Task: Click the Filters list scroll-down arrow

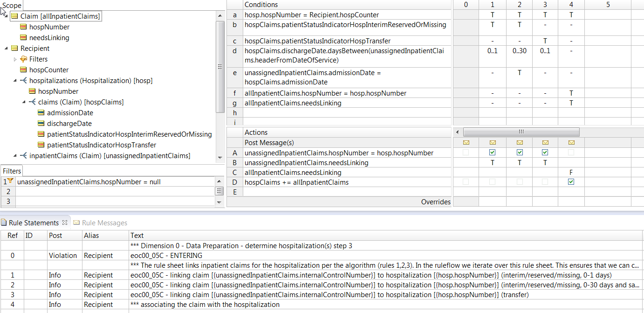Action: pos(219,202)
